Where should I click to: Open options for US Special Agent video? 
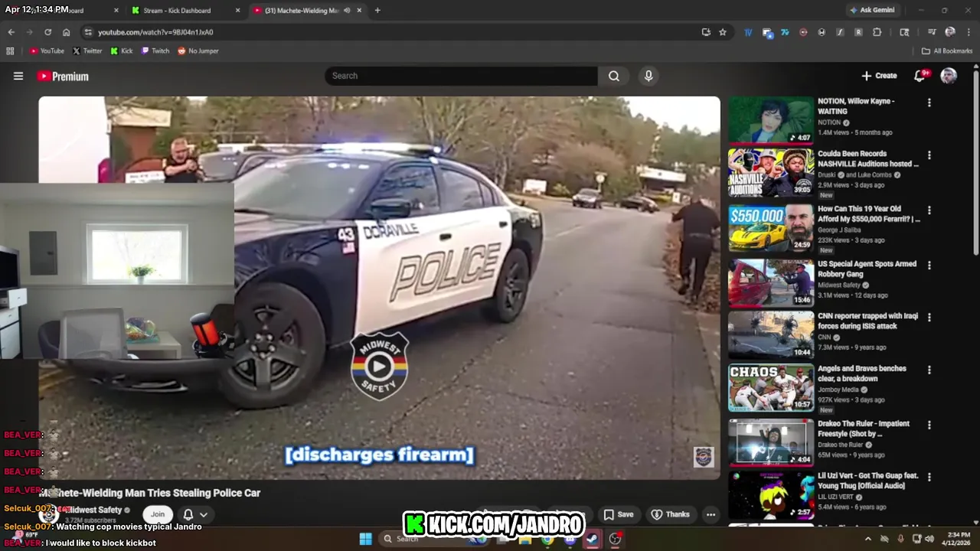point(929,266)
